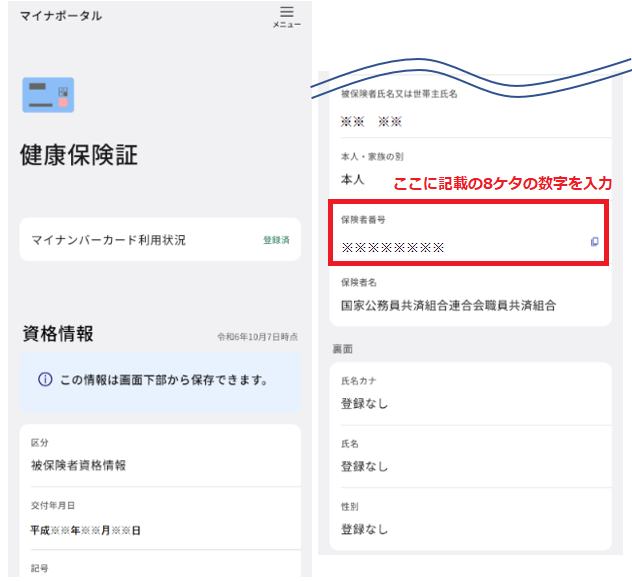This screenshot has width=632, height=582.
Task: Click 登録なし under 氏名カナ
Action: pyautogui.click(x=364, y=404)
